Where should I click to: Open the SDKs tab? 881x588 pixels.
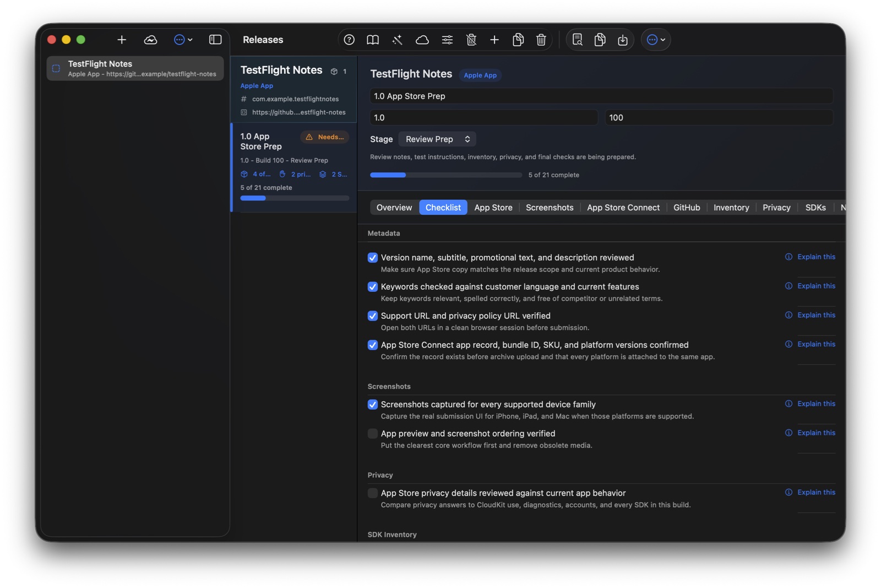click(x=815, y=208)
